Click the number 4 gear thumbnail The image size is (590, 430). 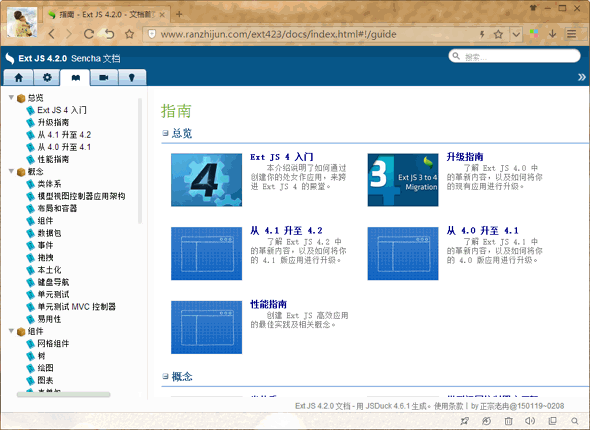pos(207,180)
